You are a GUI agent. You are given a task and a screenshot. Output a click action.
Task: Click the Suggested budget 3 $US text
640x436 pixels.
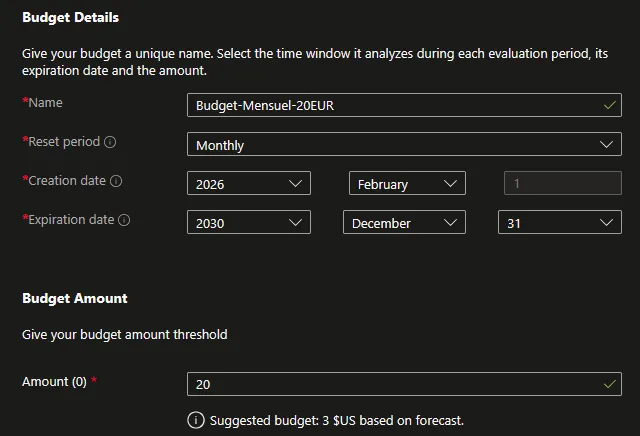[337, 420]
